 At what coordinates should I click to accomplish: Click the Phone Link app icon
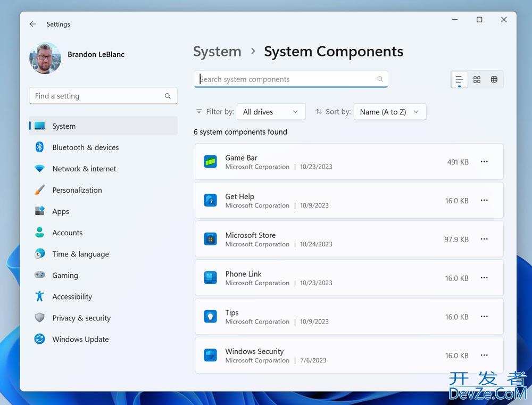coord(210,278)
